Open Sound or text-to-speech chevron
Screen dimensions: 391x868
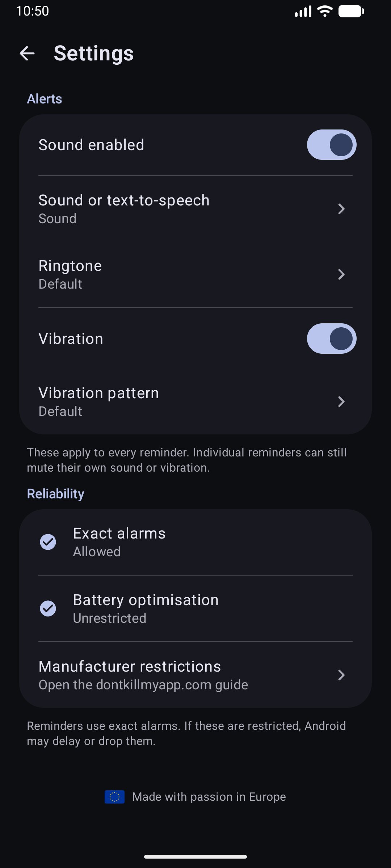[341, 209]
